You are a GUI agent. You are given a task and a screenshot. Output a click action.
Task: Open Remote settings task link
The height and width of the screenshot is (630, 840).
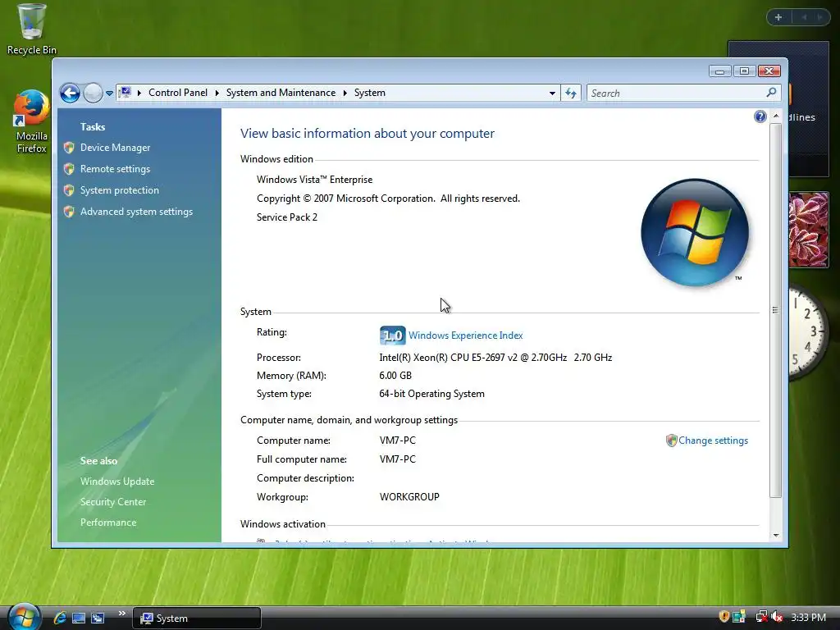coord(115,169)
